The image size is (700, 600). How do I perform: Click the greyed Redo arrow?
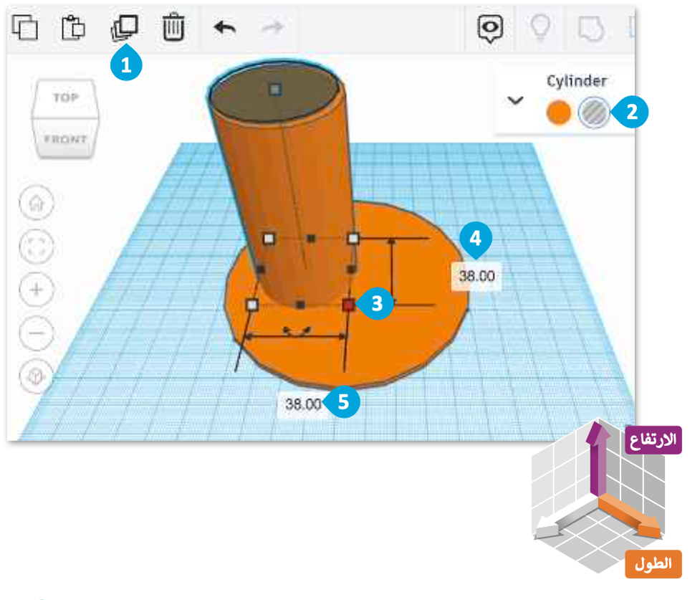pos(272,28)
